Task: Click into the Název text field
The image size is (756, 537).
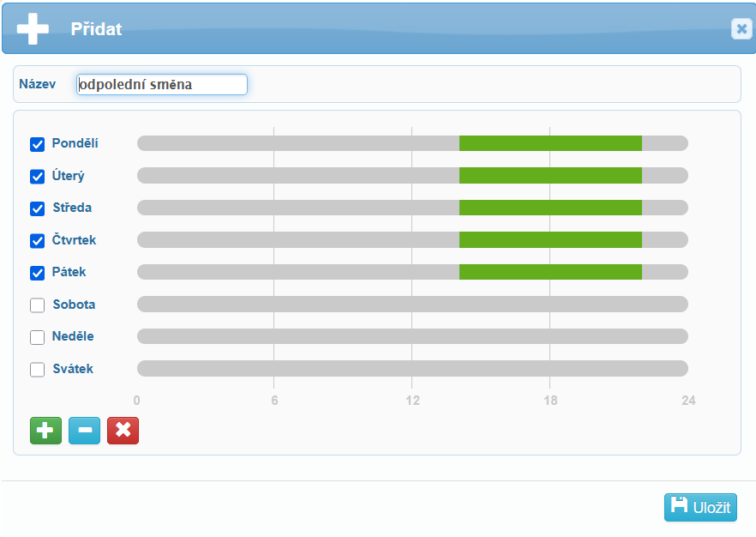Action: (x=161, y=84)
